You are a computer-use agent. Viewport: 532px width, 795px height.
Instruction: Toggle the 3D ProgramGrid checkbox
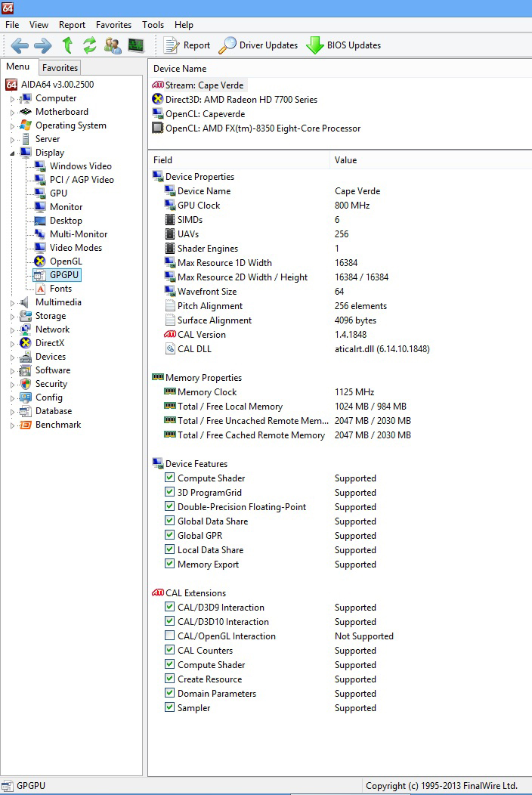tap(170, 492)
